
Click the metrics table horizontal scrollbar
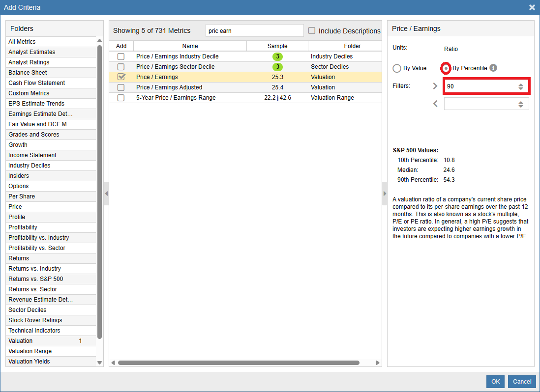(x=239, y=363)
